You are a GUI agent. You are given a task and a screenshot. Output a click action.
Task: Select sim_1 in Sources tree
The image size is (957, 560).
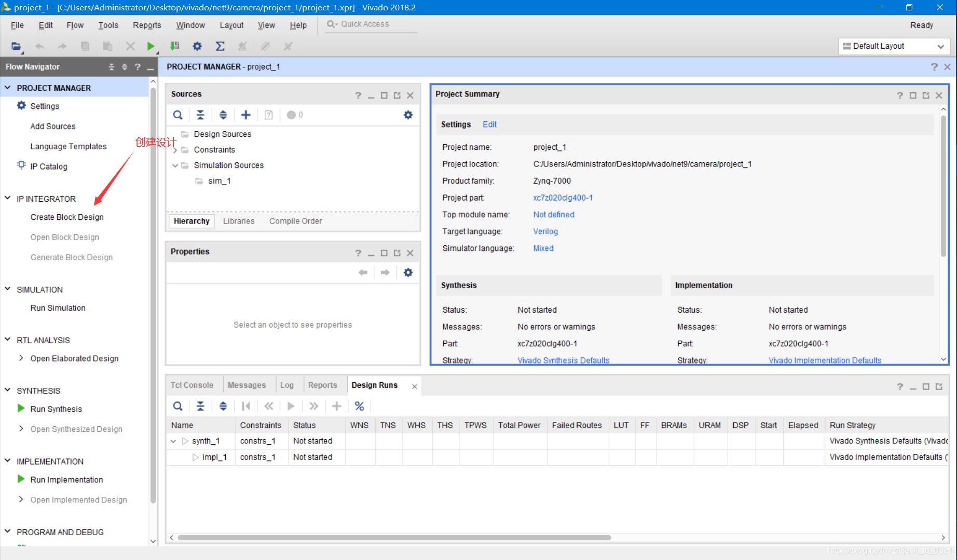[219, 181]
